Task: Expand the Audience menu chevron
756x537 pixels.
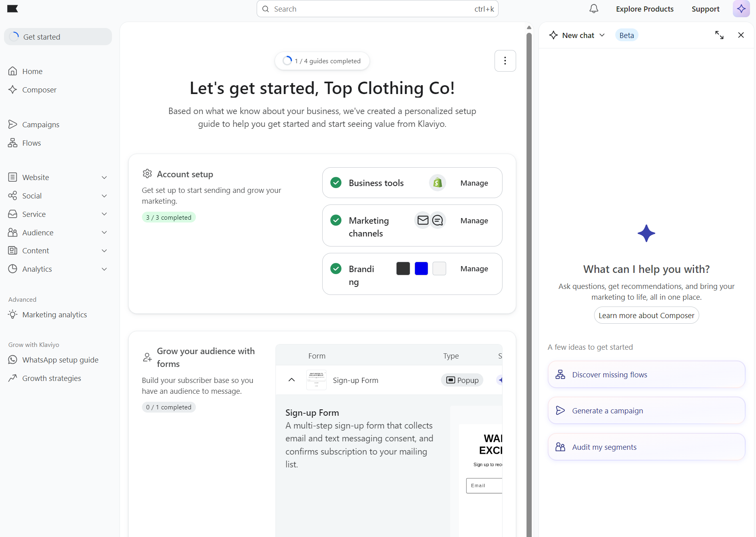Action: 104,232
